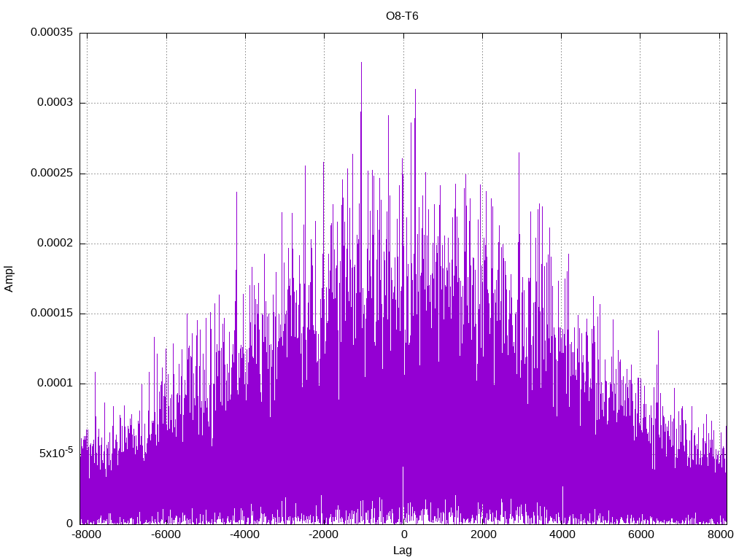This screenshot has width=747, height=560.
Task: Click x-axis tick label -6000
Action: (x=166, y=534)
